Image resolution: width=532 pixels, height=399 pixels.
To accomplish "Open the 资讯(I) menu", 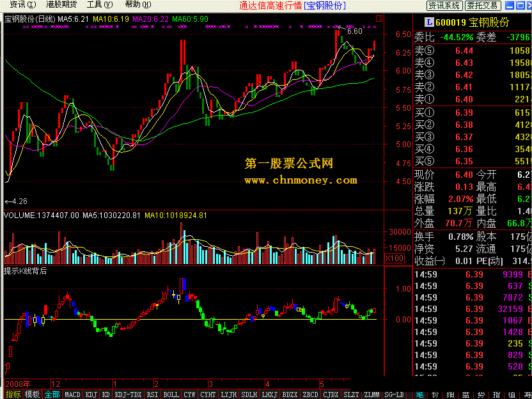I will tap(22, 4).
